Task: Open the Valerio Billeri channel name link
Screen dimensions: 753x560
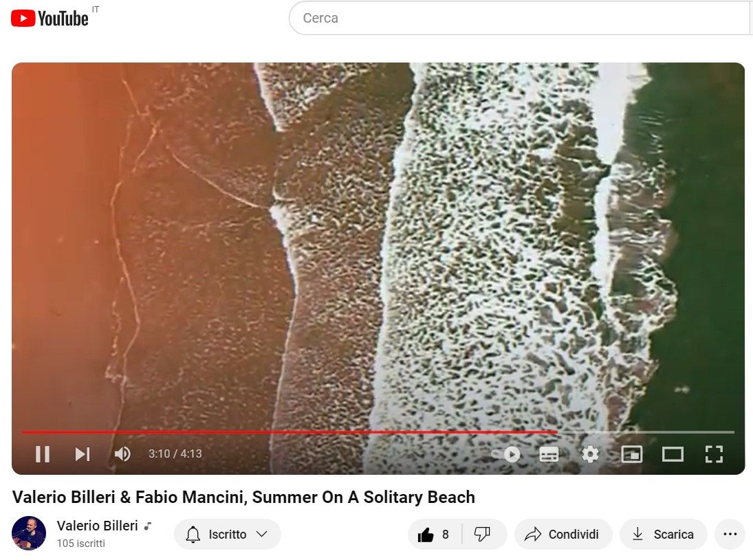Action: 97,526
